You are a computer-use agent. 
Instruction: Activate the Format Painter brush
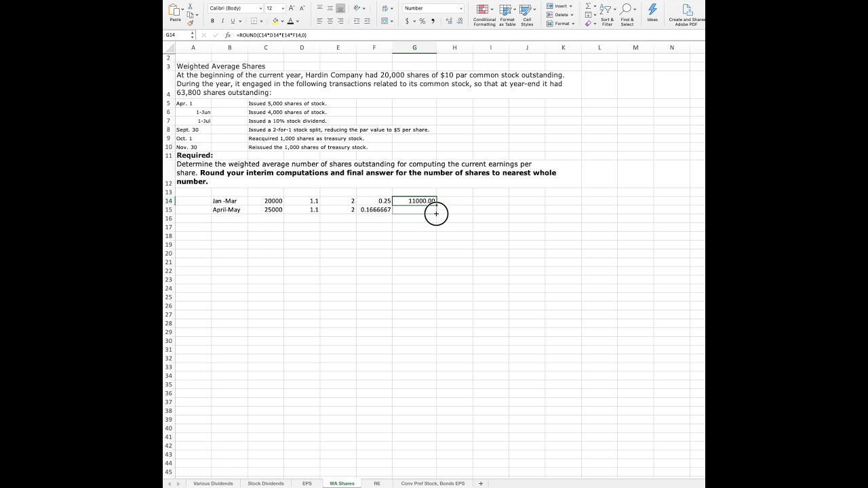pos(190,23)
